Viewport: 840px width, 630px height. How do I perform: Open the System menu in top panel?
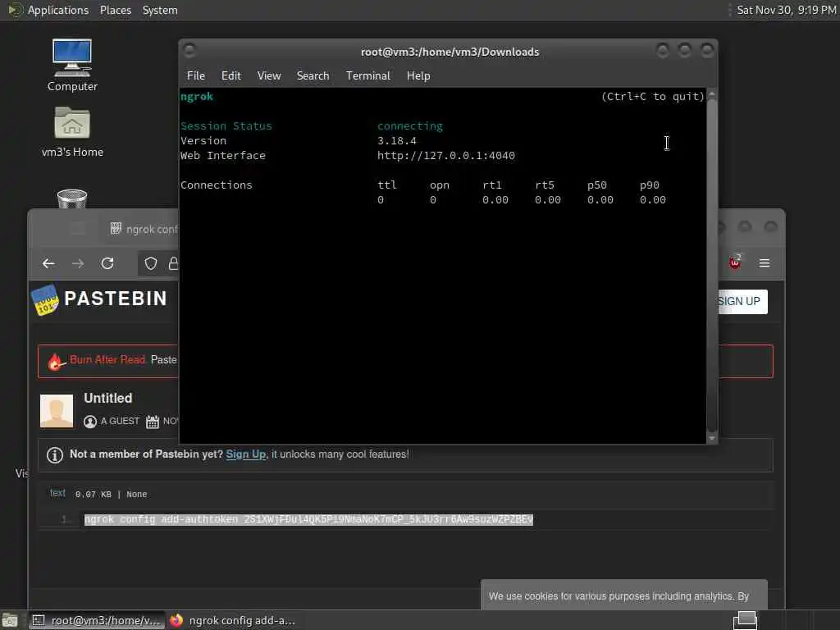tap(160, 10)
